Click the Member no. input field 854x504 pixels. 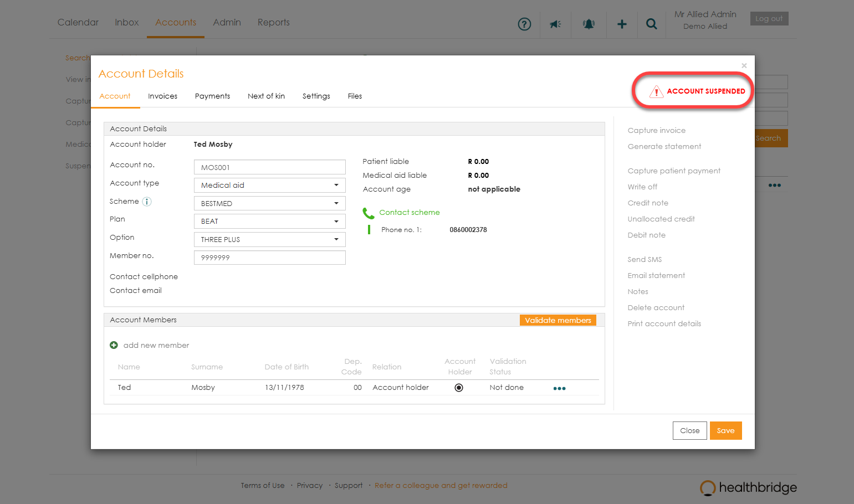click(x=269, y=258)
